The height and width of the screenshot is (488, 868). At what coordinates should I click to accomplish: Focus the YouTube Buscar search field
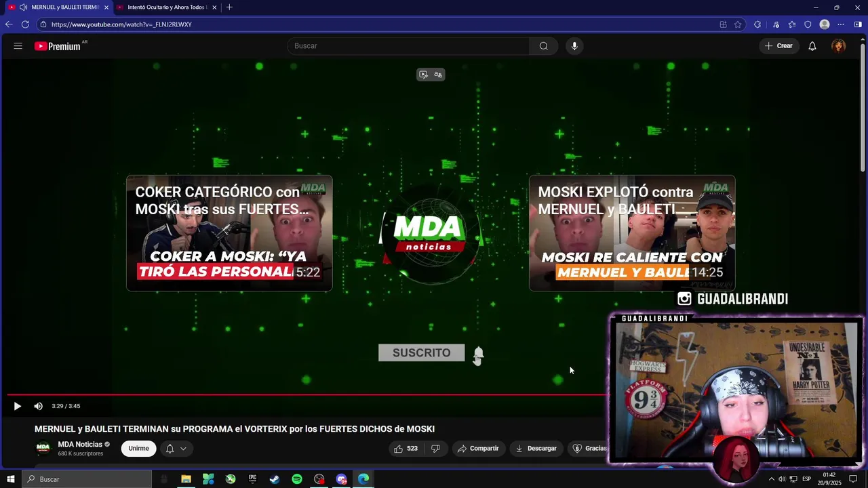click(x=408, y=46)
